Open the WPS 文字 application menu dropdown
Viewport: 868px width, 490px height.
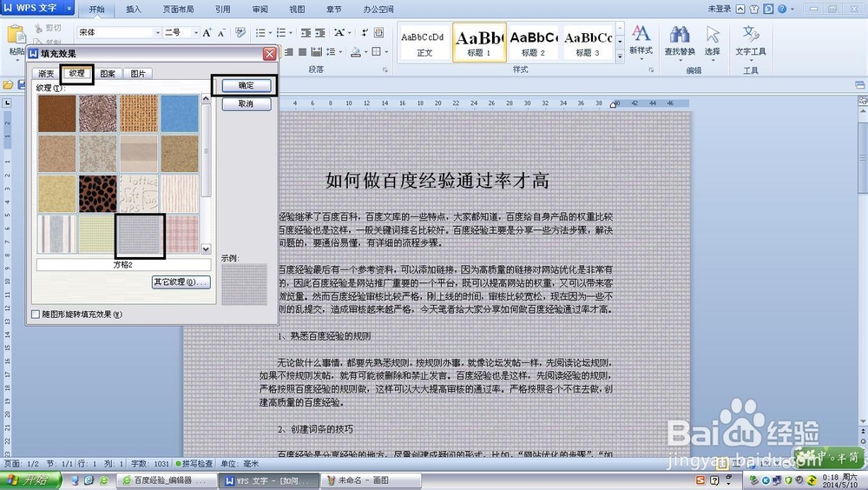(x=69, y=8)
